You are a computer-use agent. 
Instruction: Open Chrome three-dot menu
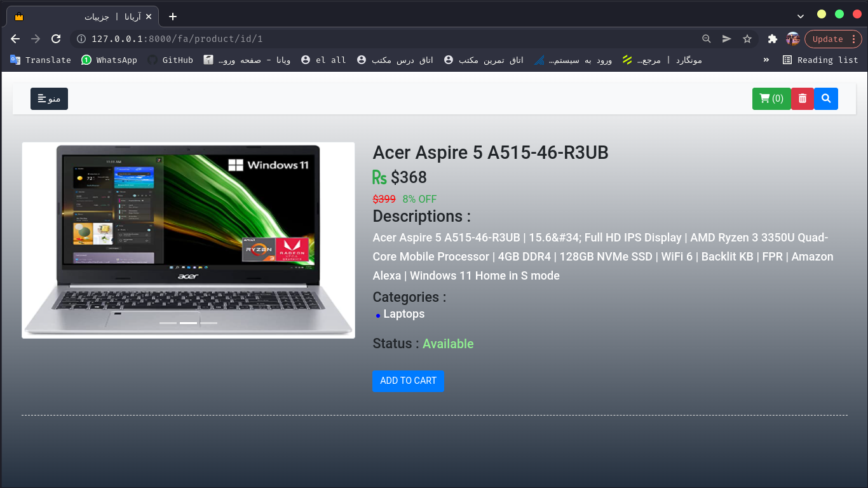pyautogui.click(x=855, y=39)
